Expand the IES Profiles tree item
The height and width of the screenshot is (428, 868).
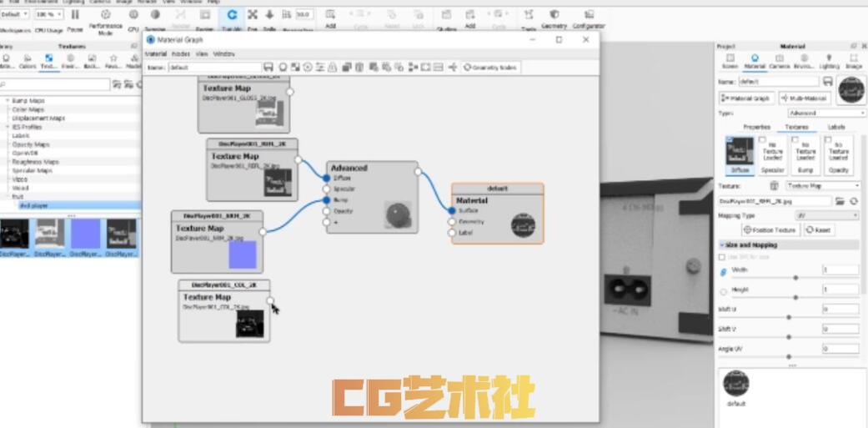click(x=8, y=127)
